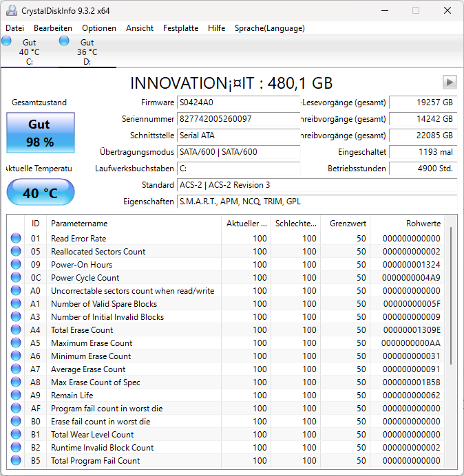Click the status icon of Max Erase Count of Spec
Image resolution: width=464 pixels, height=476 pixels.
click(x=16, y=382)
